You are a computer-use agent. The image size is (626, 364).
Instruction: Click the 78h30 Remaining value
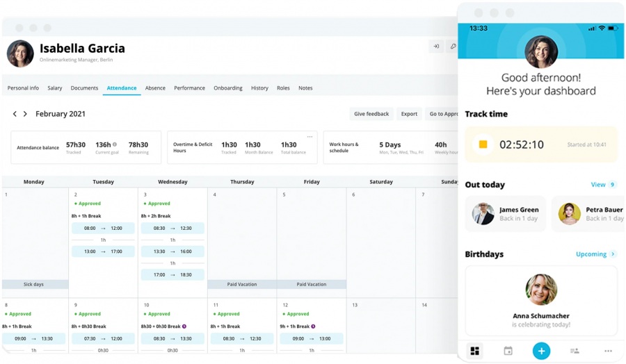[138, 144]
